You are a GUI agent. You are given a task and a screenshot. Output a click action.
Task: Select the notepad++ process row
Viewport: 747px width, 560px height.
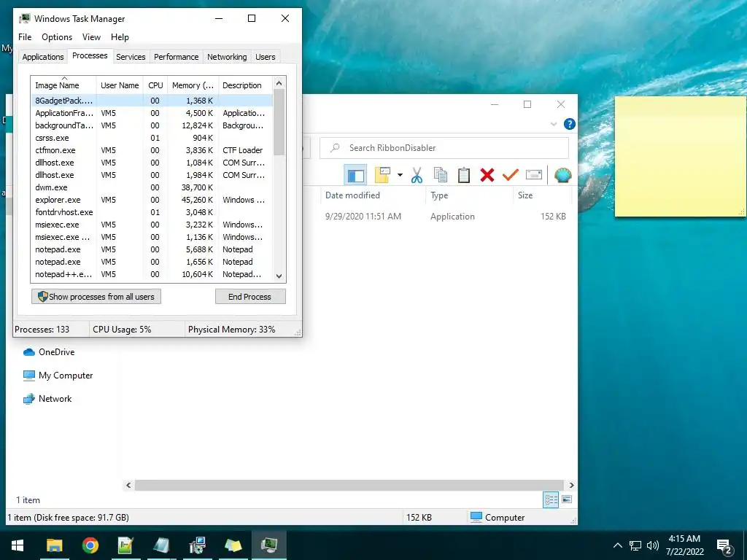coord(152,274)
